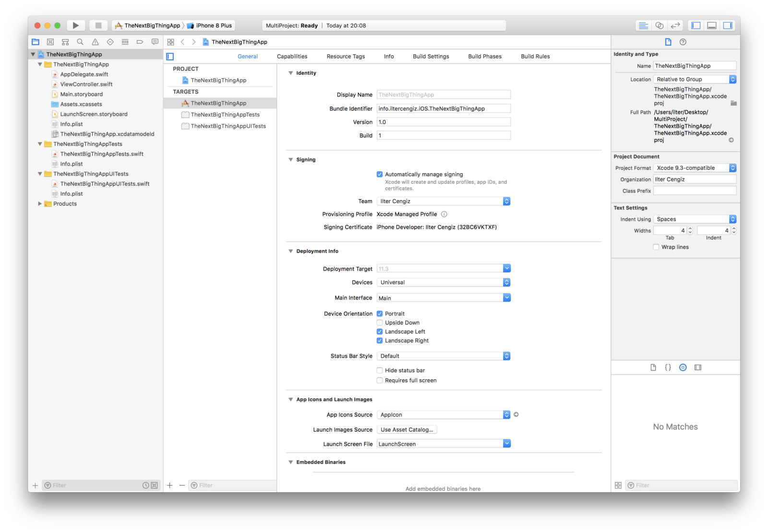Open the Find navigator magnifier icon
This screenshot has height=532, width=768.
click(80, 42)
